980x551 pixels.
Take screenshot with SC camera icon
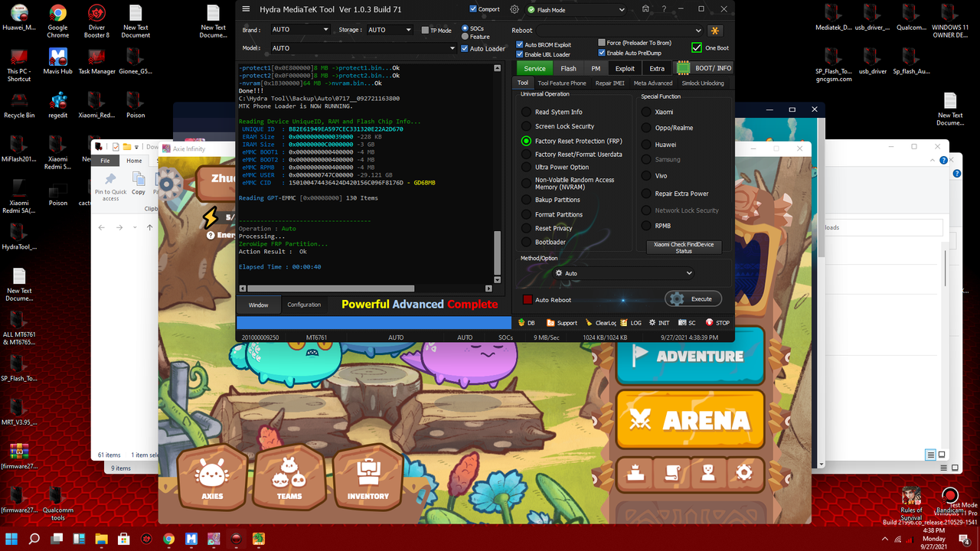point(687,323)
